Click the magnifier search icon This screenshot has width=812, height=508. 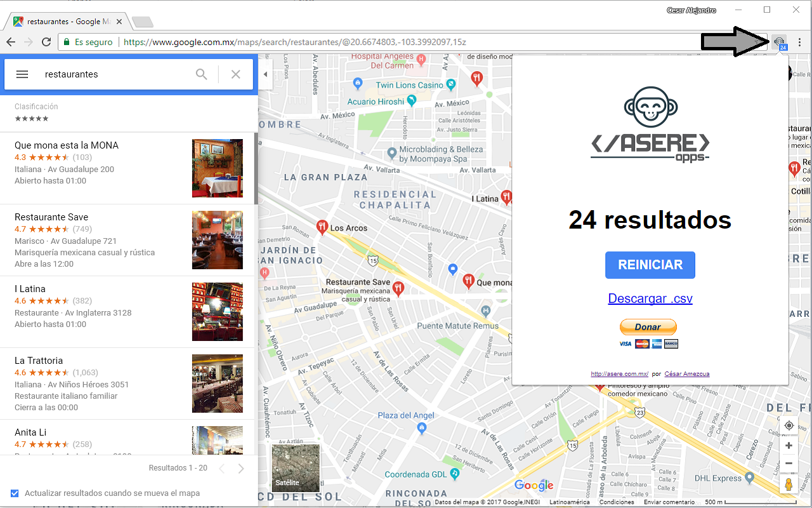pyautogui.click(x=202, y=74)
